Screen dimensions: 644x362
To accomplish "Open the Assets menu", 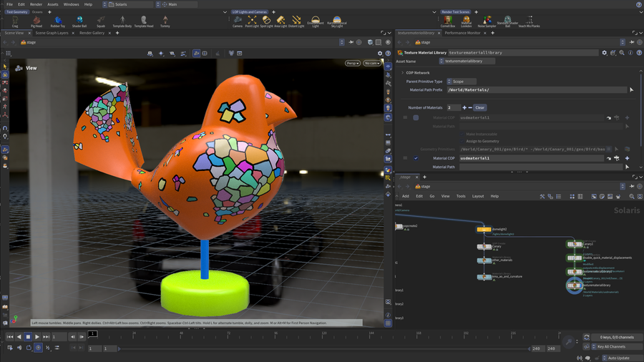I will point(52,4).
